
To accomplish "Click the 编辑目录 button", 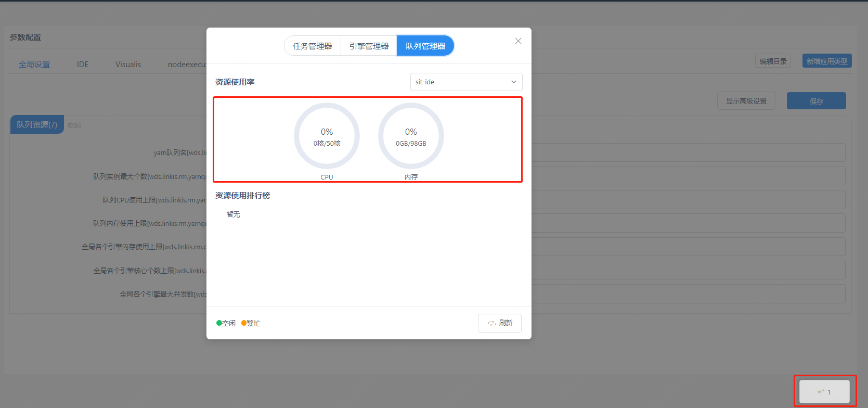I will [x=773, y=61].
